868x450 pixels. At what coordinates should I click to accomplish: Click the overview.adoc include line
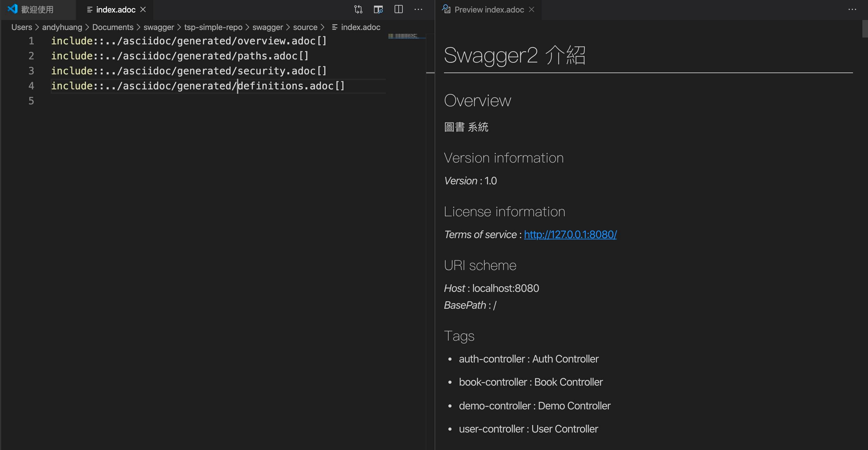(x=189, y=41)
